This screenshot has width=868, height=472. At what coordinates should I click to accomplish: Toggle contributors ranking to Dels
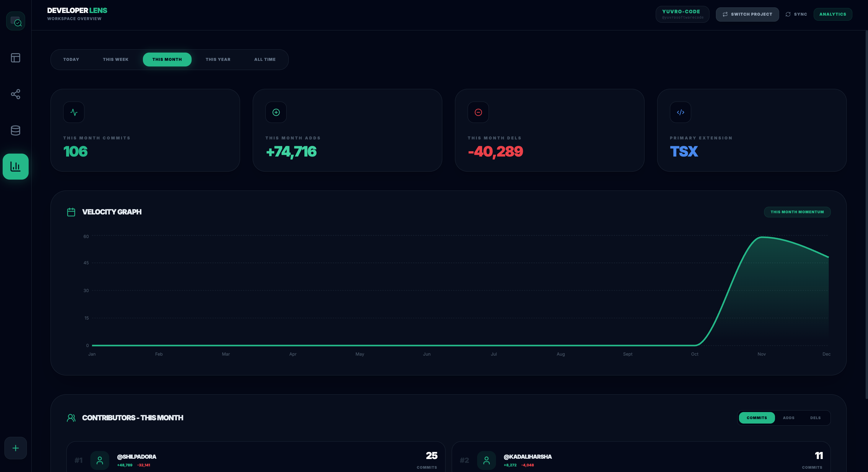[x=815, y=418]
